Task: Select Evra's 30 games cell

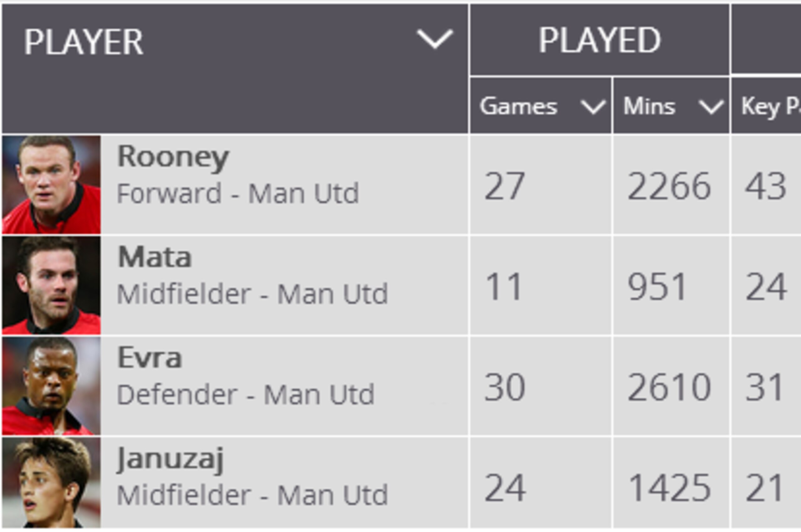Action: tap(541, 386)
